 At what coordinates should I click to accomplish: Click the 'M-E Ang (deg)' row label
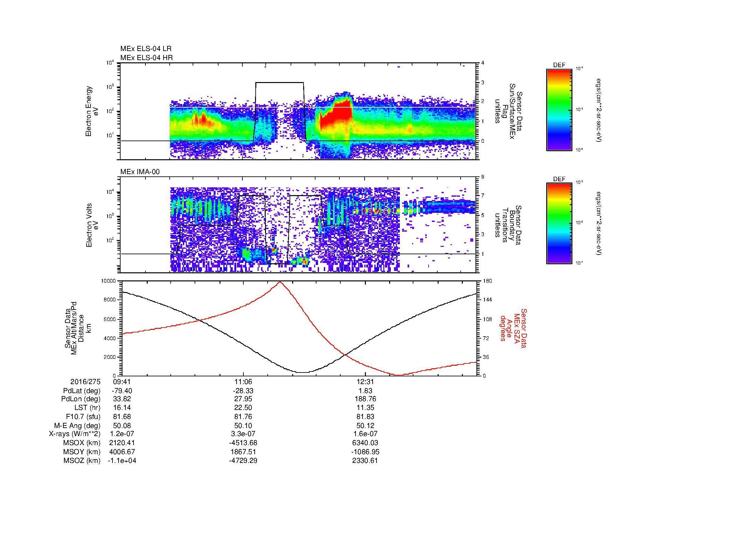[77, 426]
